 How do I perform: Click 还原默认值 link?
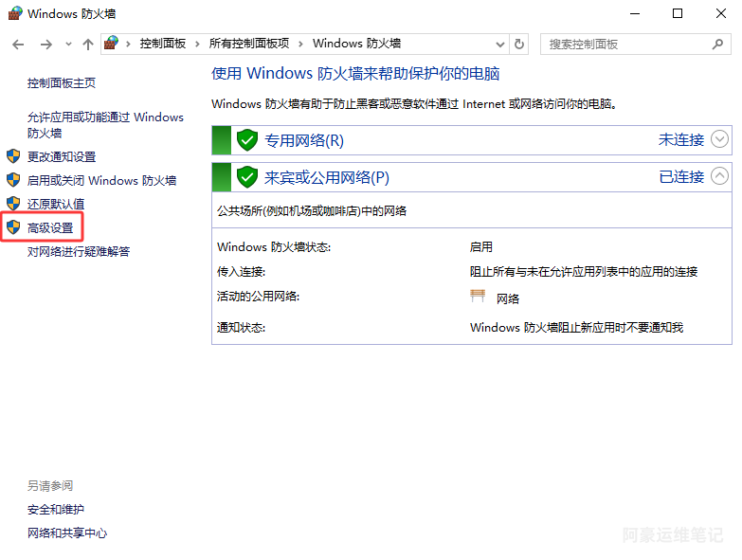click(56, 204)
